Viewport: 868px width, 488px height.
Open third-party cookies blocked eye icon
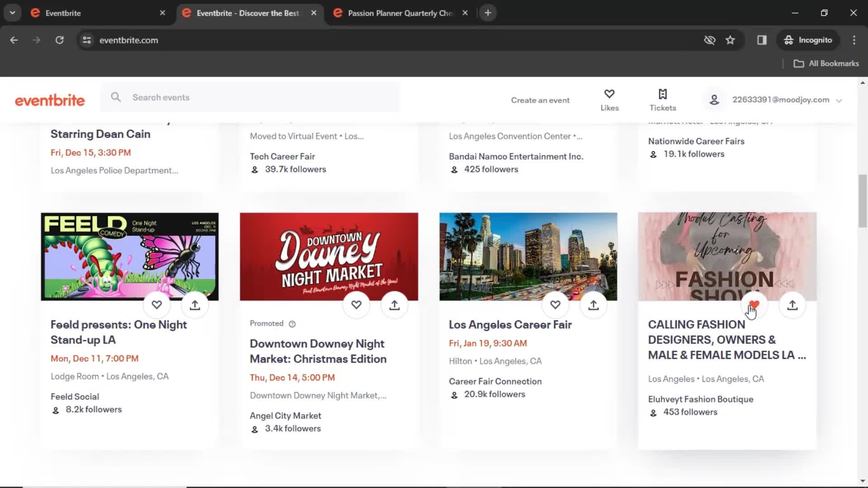tap(710, 40)
